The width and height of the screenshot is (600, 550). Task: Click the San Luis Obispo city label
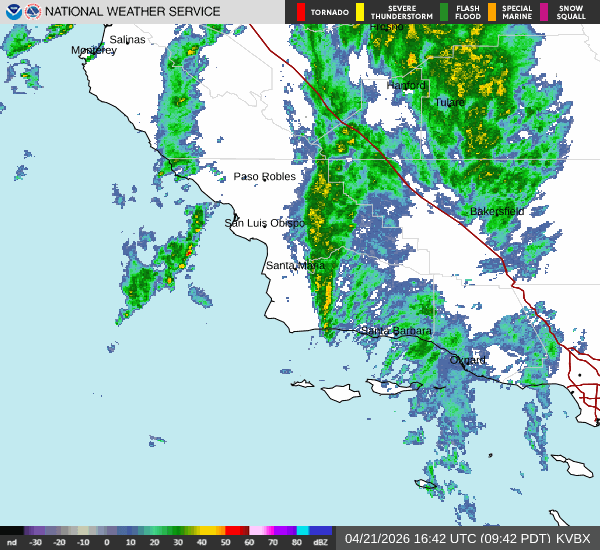[264, 223]
